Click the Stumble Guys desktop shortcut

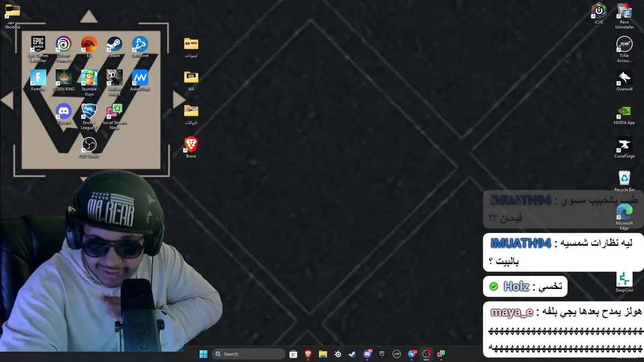(89, 83)
